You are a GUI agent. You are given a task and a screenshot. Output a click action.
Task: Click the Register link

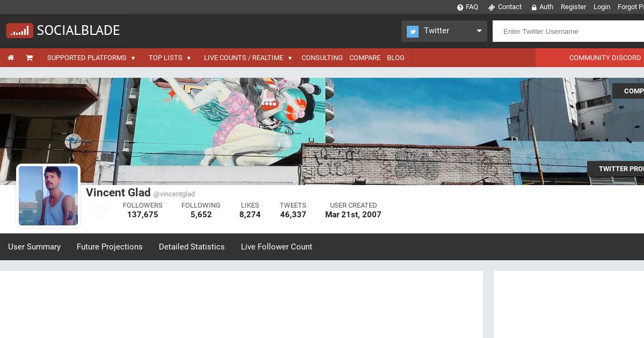(573, 7)
